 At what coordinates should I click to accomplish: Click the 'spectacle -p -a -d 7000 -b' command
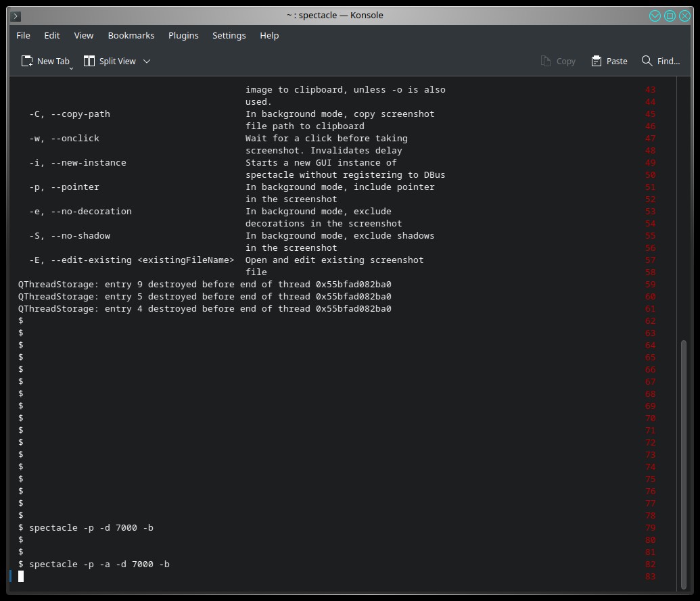pos(99,564)
